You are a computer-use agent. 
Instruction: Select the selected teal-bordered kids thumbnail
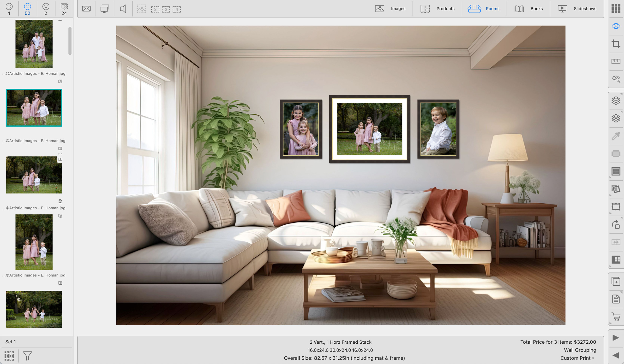pyautogui.click(x=34, y=108)
